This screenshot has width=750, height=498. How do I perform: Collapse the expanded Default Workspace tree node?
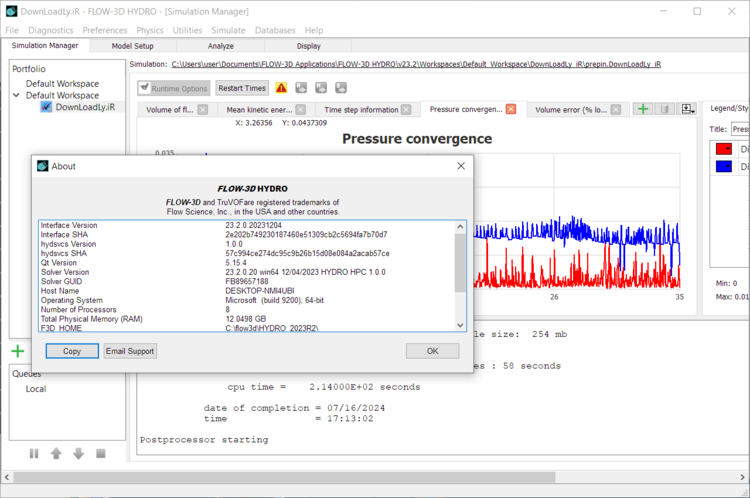16,96
